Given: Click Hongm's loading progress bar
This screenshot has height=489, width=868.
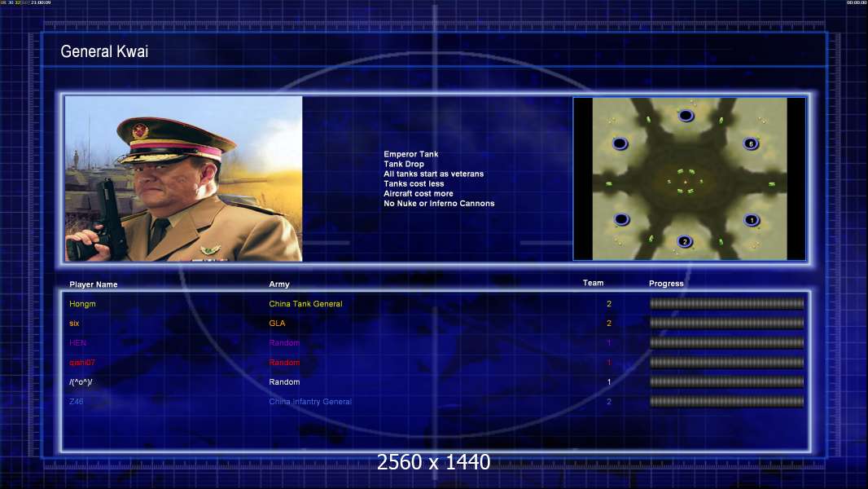Looking at the screenshot, I should click(727, 303).
